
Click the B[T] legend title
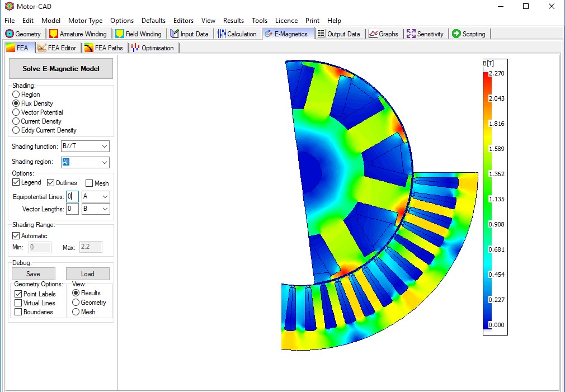click(488, 63)
